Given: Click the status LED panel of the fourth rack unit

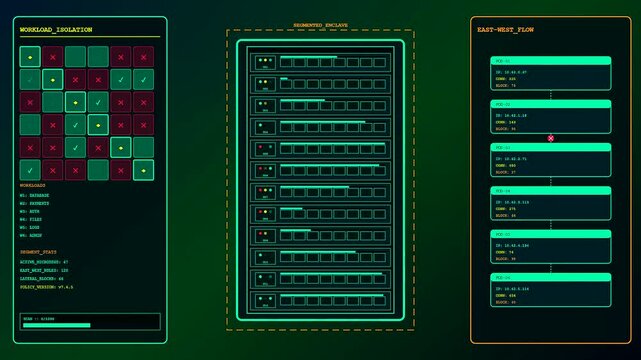Looking at the screenshot, I should pos(265,127).
